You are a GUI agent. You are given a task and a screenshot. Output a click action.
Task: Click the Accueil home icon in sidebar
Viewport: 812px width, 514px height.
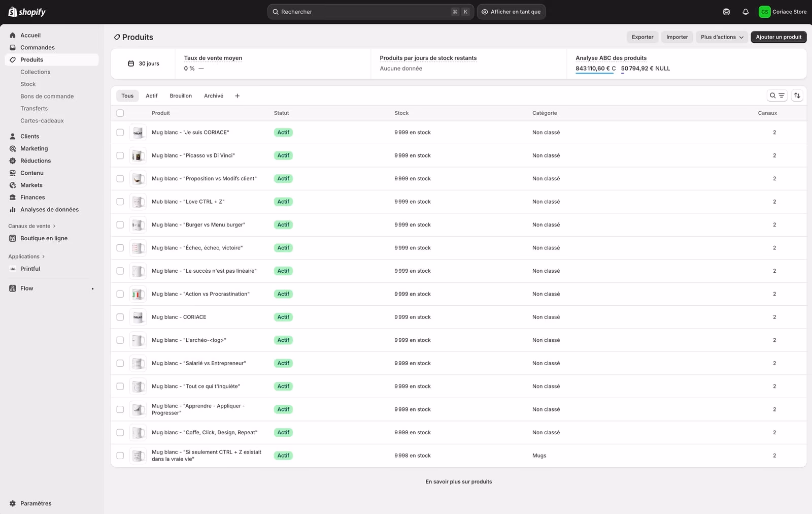click(13, 35)
